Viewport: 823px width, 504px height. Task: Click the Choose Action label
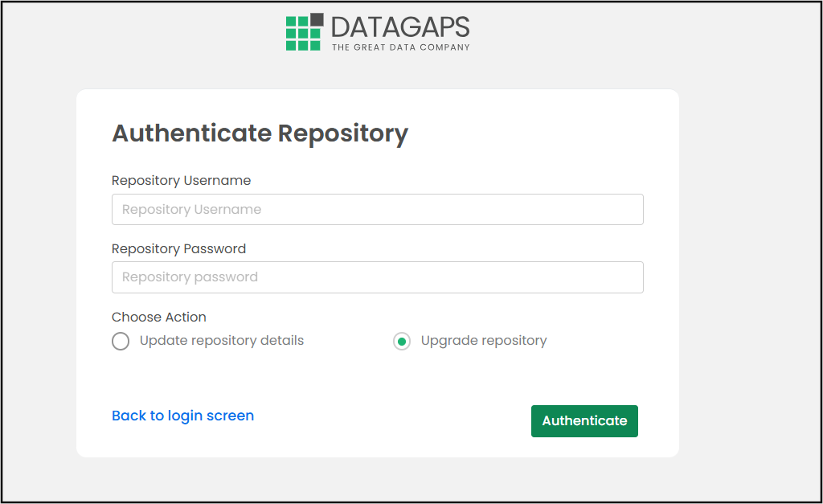[x=159, y=317]
